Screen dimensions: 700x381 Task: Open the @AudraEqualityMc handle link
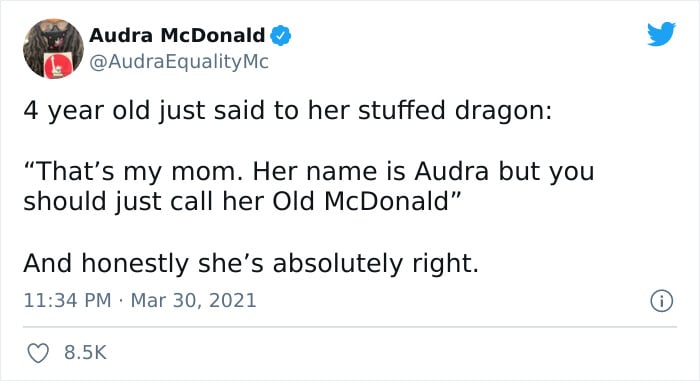coord(179,62)
